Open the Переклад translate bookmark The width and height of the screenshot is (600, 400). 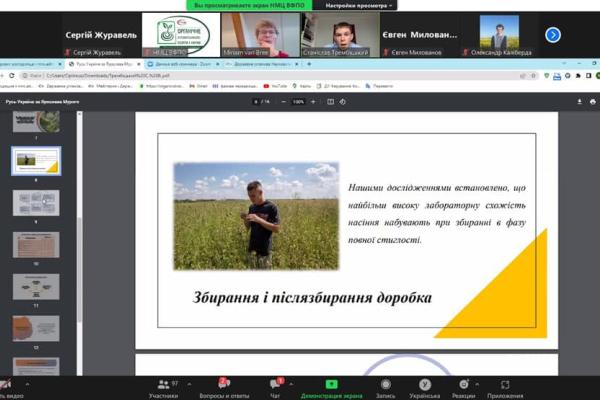point(379,86)
